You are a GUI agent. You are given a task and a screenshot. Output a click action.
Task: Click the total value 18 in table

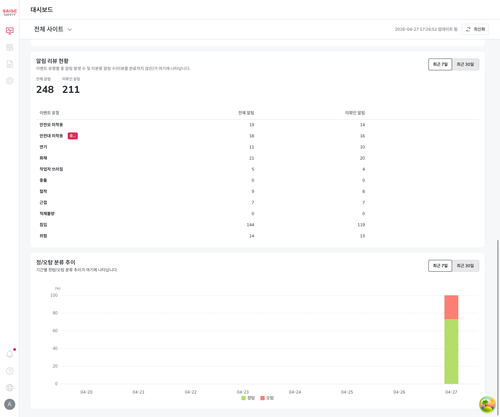252,136
